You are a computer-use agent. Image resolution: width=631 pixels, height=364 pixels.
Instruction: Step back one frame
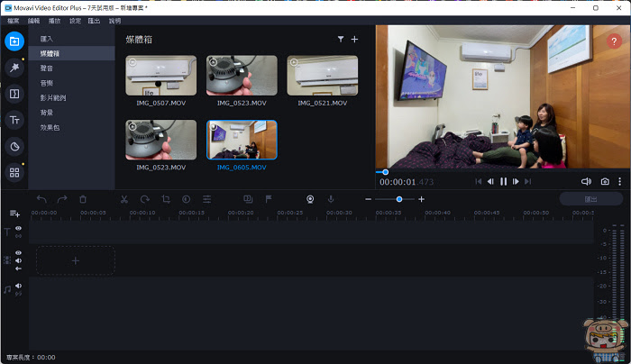pyautogui.click(x=490, y=182)
